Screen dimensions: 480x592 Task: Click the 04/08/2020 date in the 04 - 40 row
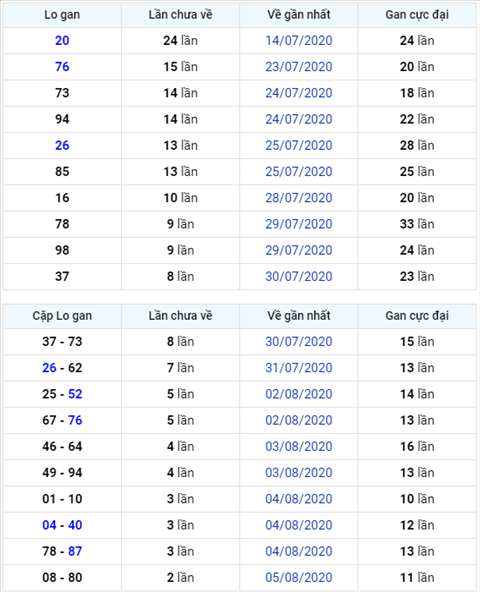coord(298,525)
